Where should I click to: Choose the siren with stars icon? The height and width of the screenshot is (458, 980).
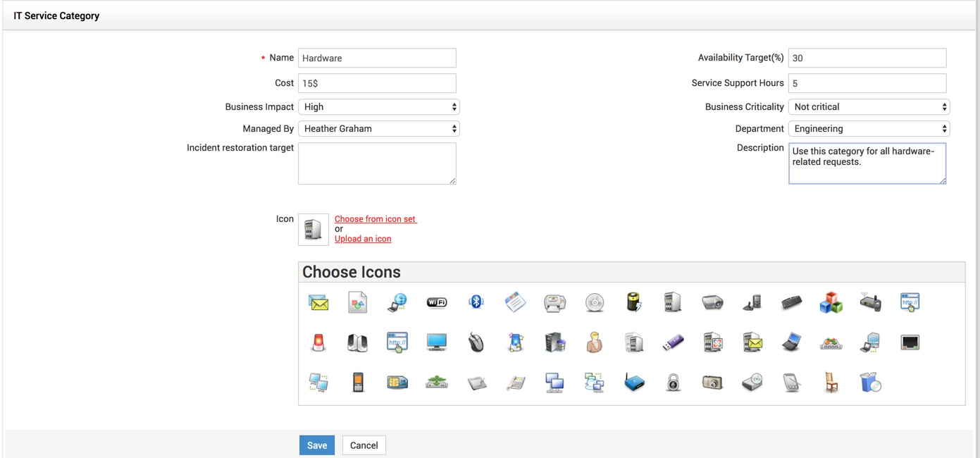click(516, 342)
